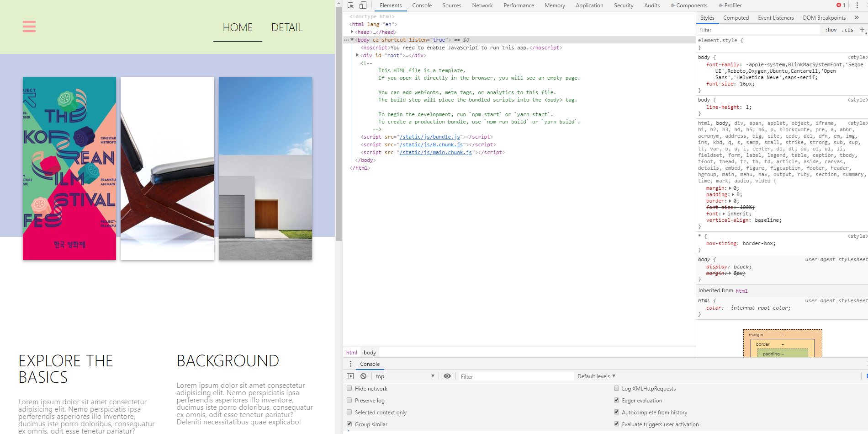
Task: Create live expression with the eye icon
Action: 447,376
